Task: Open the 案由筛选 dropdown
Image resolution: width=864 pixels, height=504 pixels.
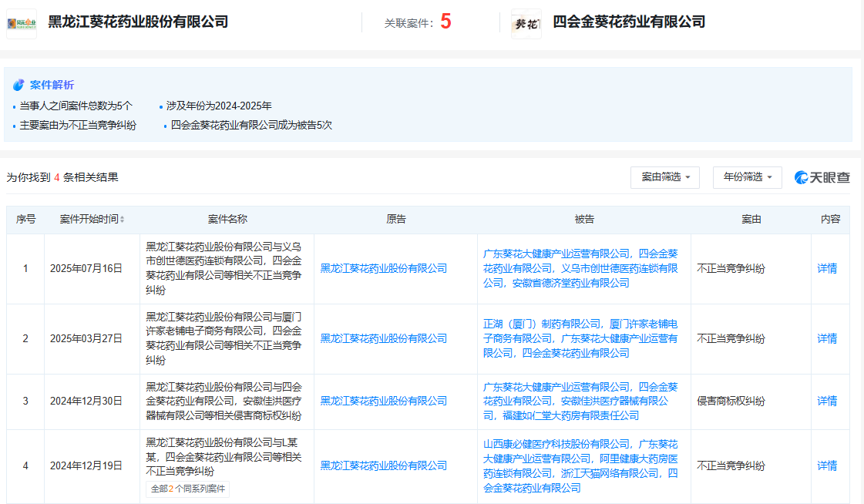Action: pyautogui.click(x=665, y=177)
